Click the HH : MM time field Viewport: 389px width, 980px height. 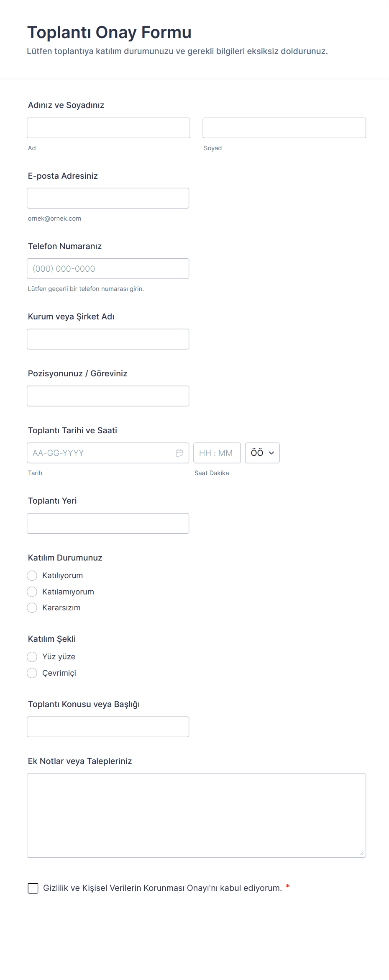point(217,453)
